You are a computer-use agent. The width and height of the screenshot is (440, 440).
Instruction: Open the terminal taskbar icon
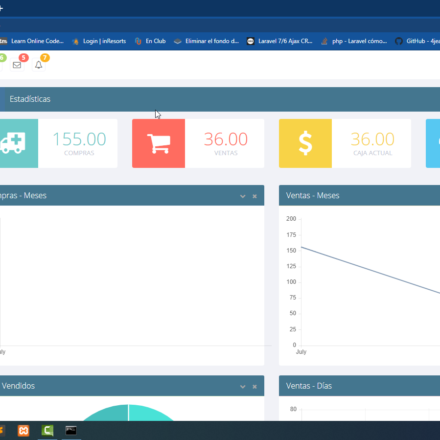coord(71,430)
